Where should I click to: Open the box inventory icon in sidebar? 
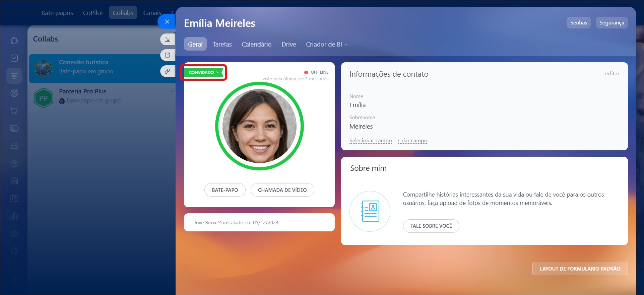pos(14,163)
